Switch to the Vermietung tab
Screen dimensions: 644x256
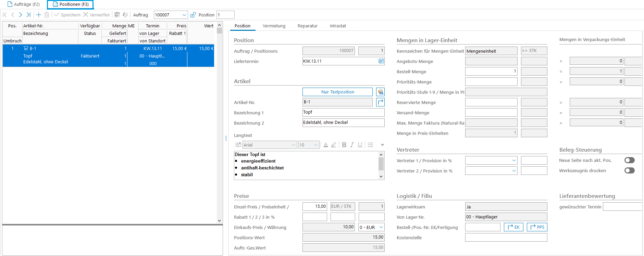tap(274, 26)
